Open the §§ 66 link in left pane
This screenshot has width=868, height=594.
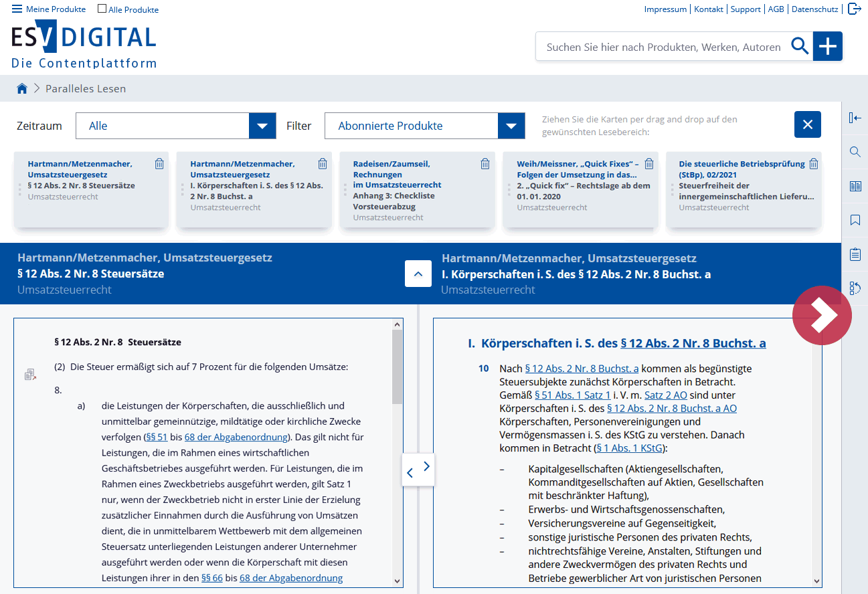[x=212, y=577]
